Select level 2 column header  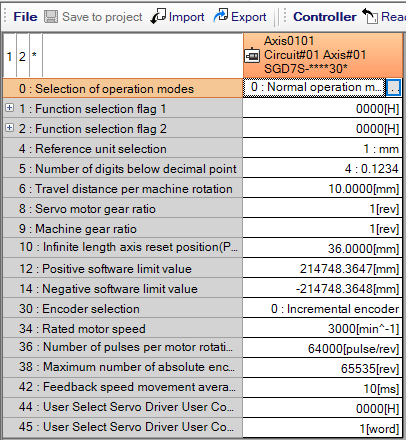pyautogui.click(x=22, y=55)
